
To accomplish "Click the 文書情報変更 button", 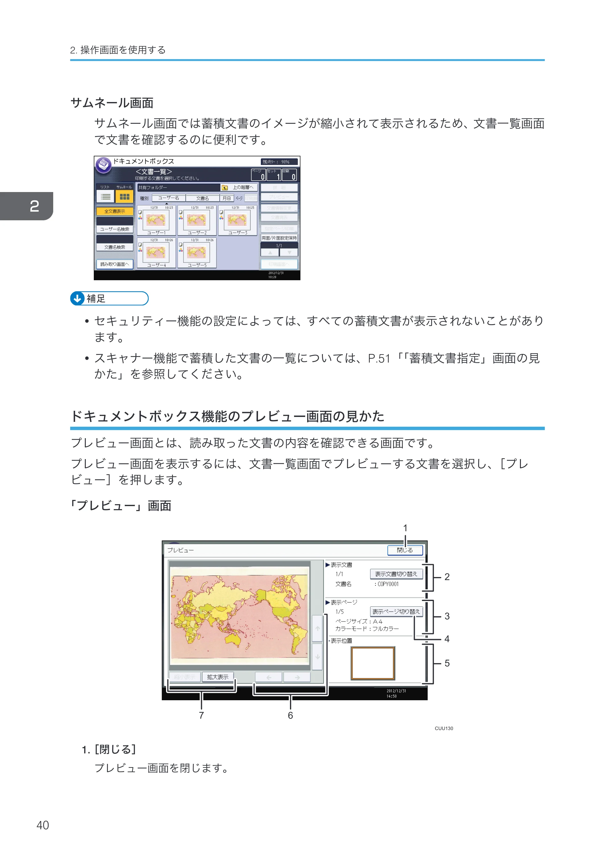I will [279, 208].
